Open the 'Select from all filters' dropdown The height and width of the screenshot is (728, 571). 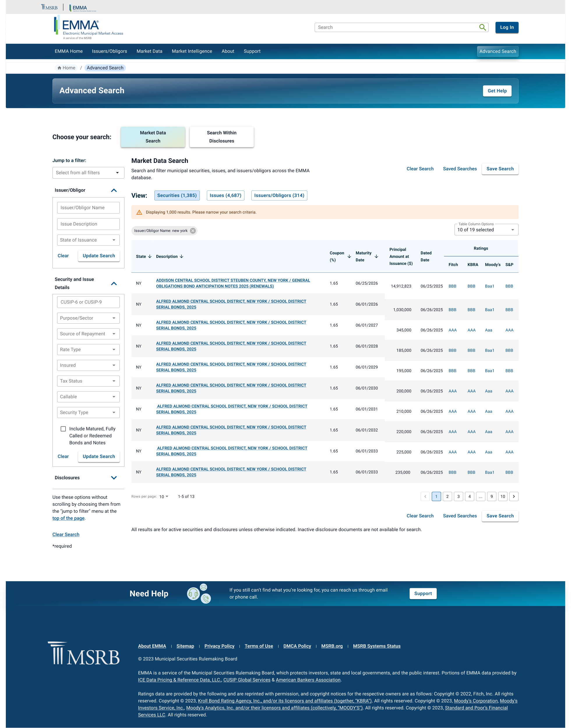(88, 173)
